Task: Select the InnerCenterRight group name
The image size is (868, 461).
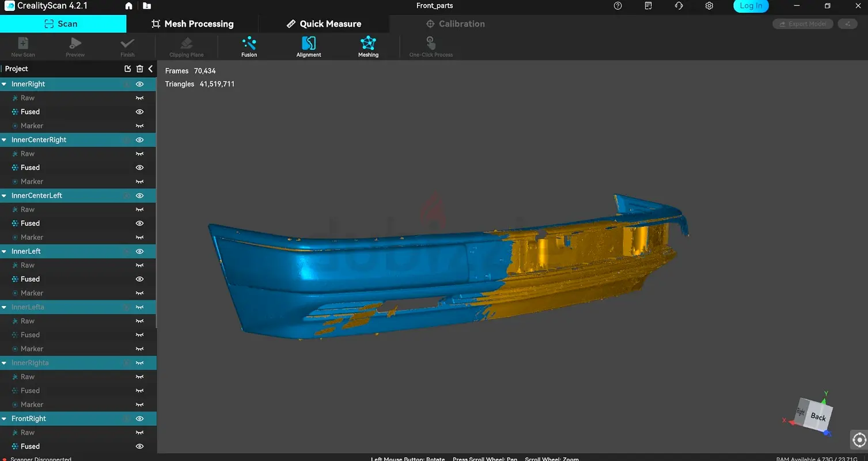Action: [39, 140]
